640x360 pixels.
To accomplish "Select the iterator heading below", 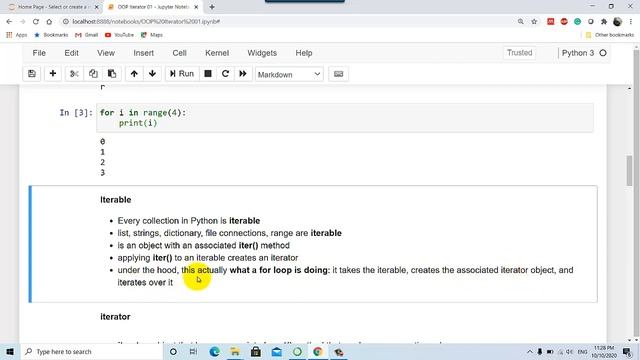I will (x=115, y=317).
